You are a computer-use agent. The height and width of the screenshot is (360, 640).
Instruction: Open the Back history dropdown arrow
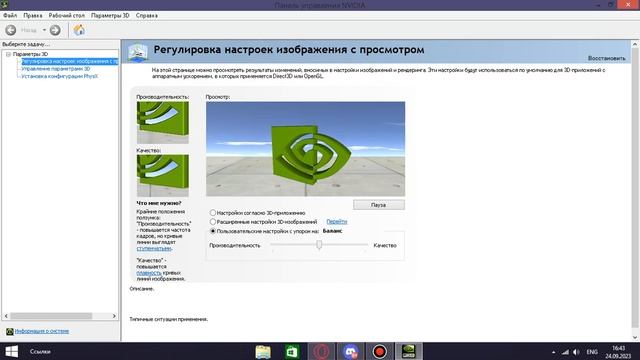click(x=44, y=30)
